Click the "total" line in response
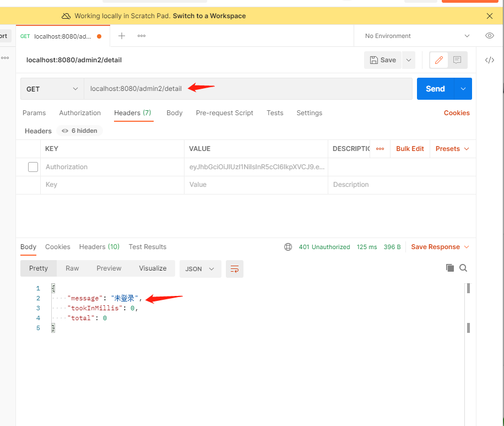The image size is (504, 426). click(87, 319)
